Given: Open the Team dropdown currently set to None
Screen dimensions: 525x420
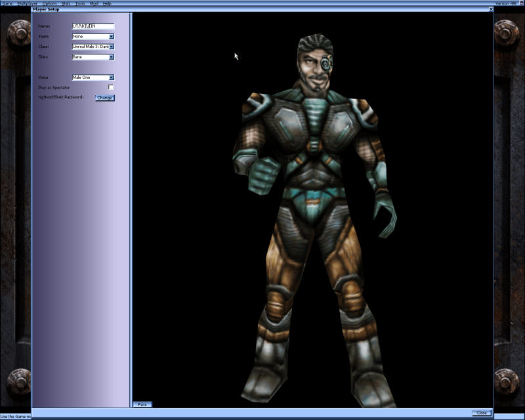Looking at the screenshot, I should pos(112,36).
